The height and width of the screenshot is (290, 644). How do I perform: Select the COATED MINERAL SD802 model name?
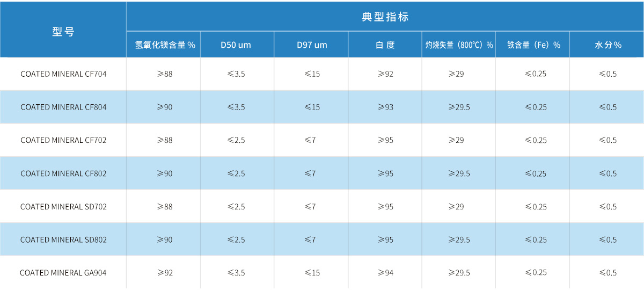(x=63, y=240)
